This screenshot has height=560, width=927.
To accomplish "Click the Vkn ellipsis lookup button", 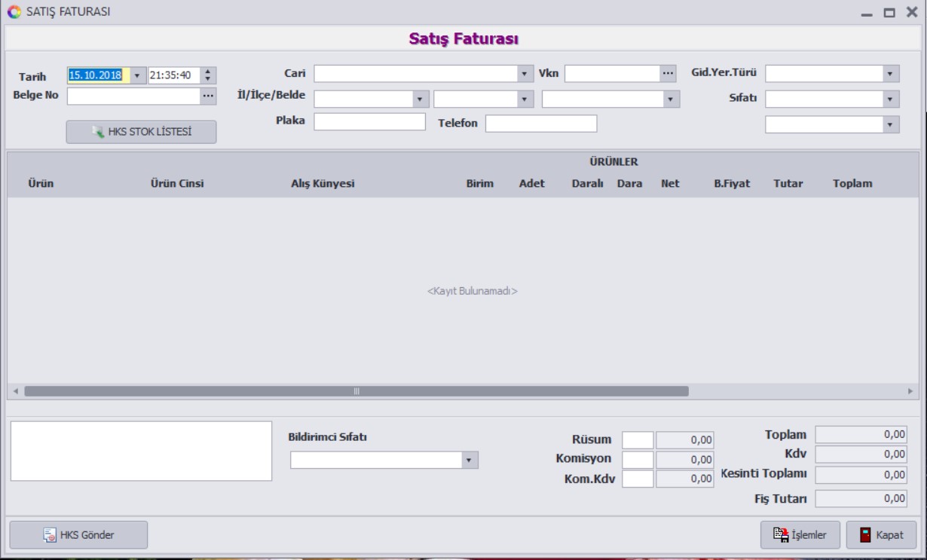I will [668, 74].
